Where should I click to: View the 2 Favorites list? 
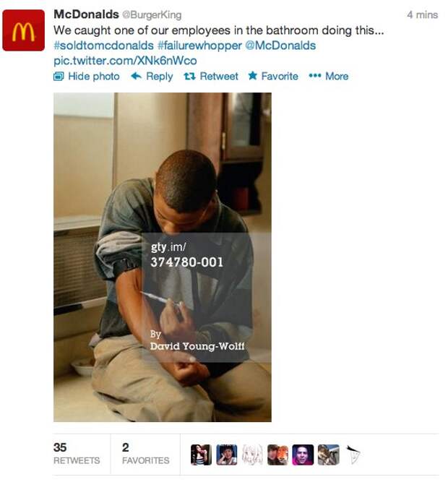(x=146, y=454)
